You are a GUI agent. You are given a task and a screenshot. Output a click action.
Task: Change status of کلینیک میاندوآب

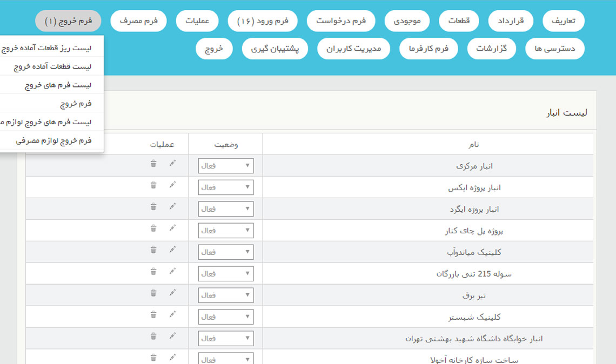click(x=226, y=252)
